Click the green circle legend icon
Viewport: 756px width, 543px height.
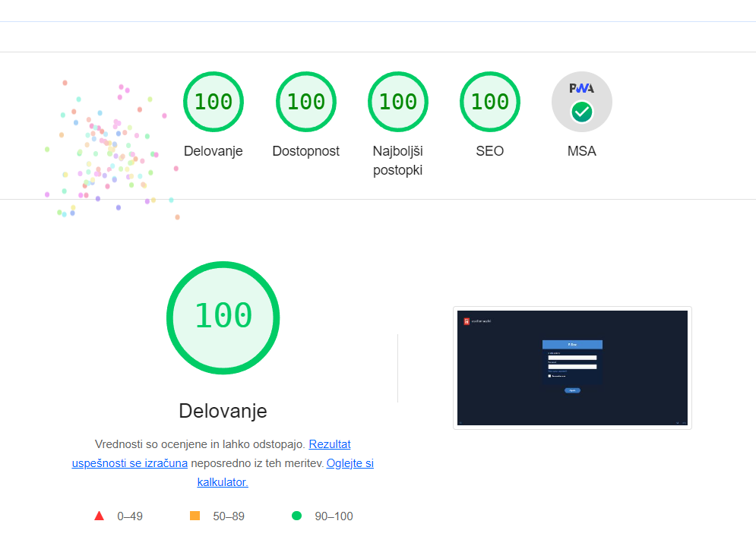(x=296, y=516)
